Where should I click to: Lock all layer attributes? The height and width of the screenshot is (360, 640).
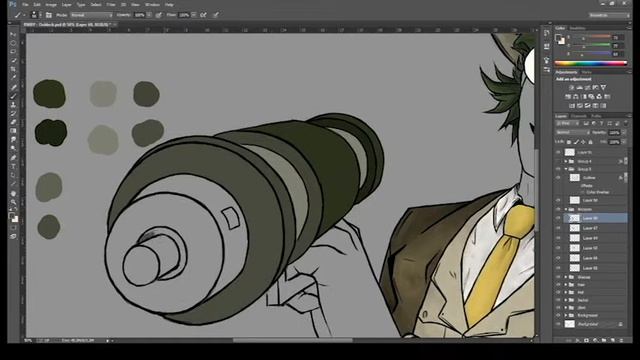pos(590,142)
